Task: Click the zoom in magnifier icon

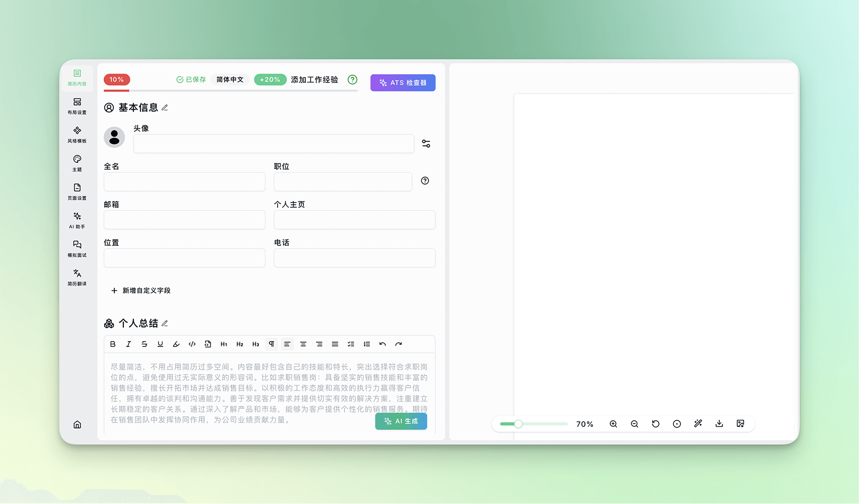Action: point(613,424)
